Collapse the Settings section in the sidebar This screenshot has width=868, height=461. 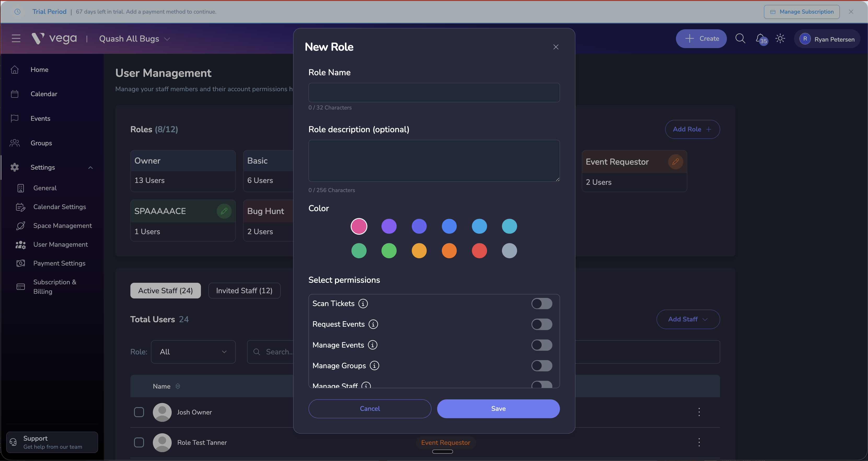pos(90,167)
